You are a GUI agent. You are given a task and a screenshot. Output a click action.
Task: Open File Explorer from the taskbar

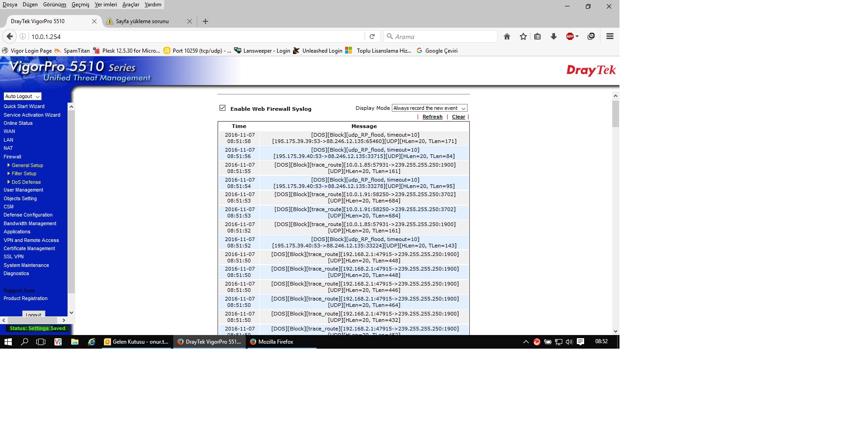[75, 342]
